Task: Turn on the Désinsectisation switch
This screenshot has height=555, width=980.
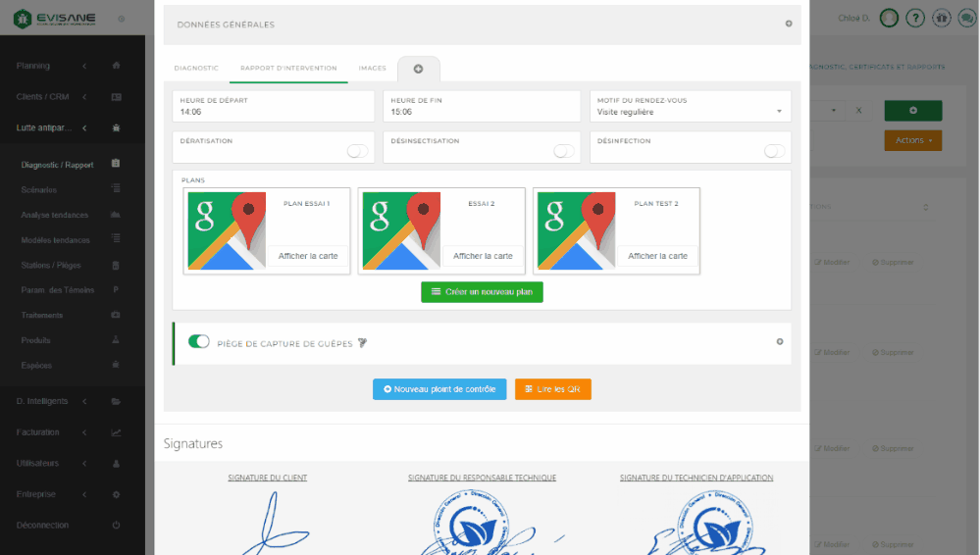Action: click(x=564, y=151)
